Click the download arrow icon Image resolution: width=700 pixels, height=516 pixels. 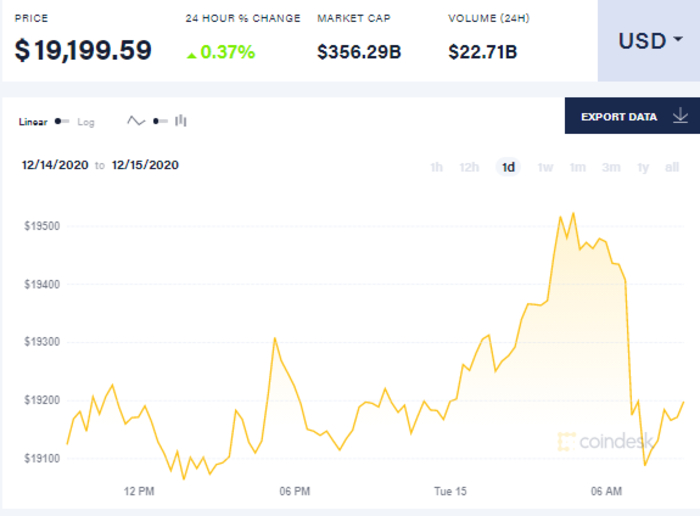point(680,117)
